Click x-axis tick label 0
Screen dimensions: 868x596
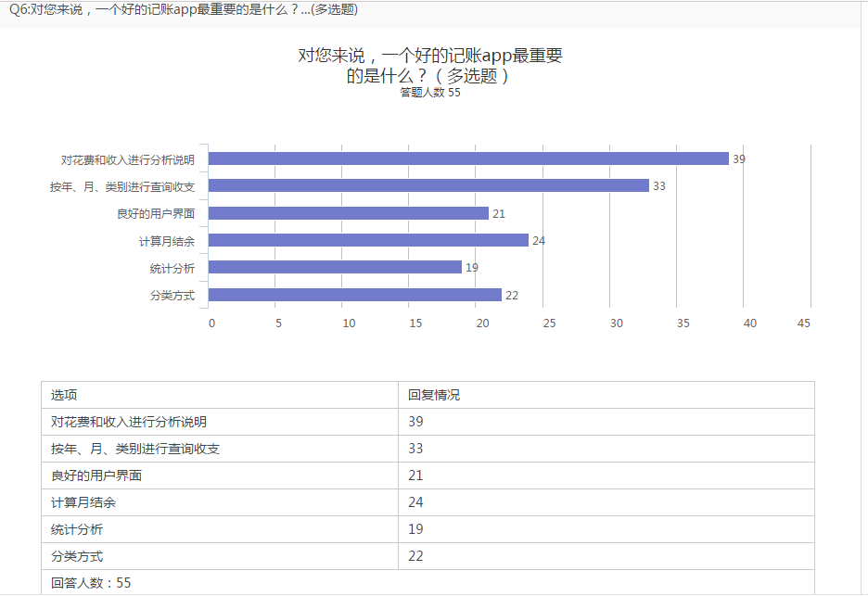pyautogui.click(x=211, y=323)
